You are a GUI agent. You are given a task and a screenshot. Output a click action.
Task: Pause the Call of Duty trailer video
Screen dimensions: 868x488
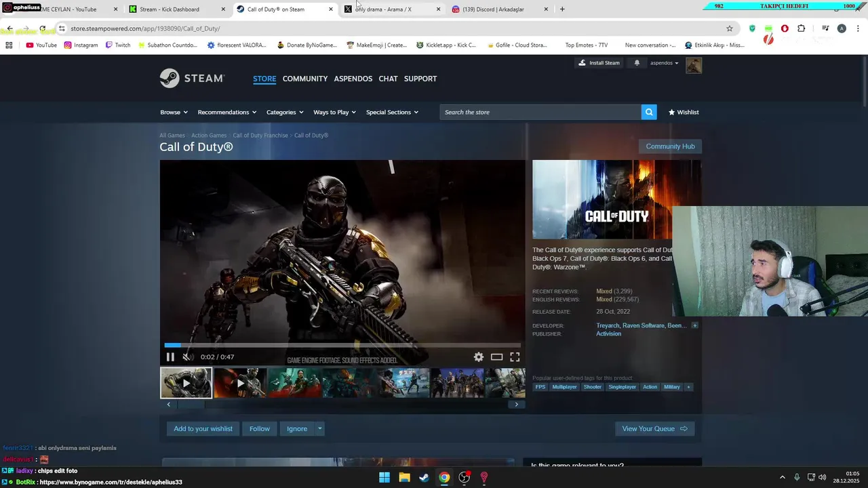click(170, 357)
